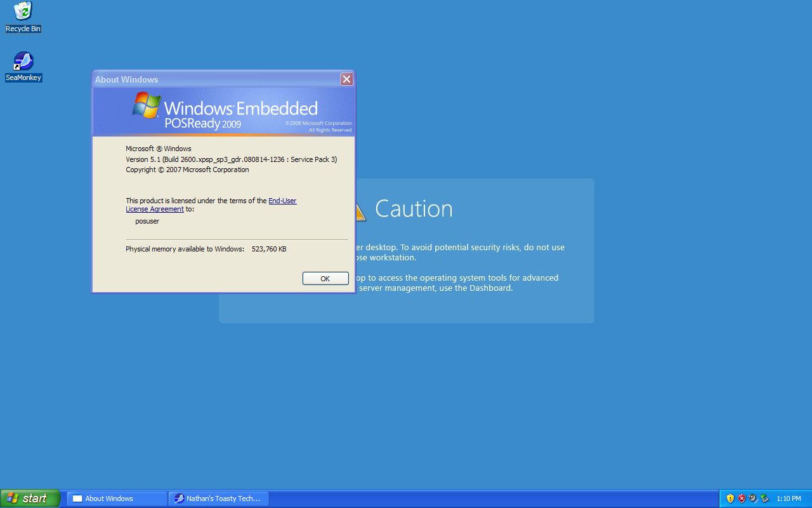Switch to Nathan's Toasty Tech window
This screenshot has height=508, width=812.
click(x=219, y=498)
